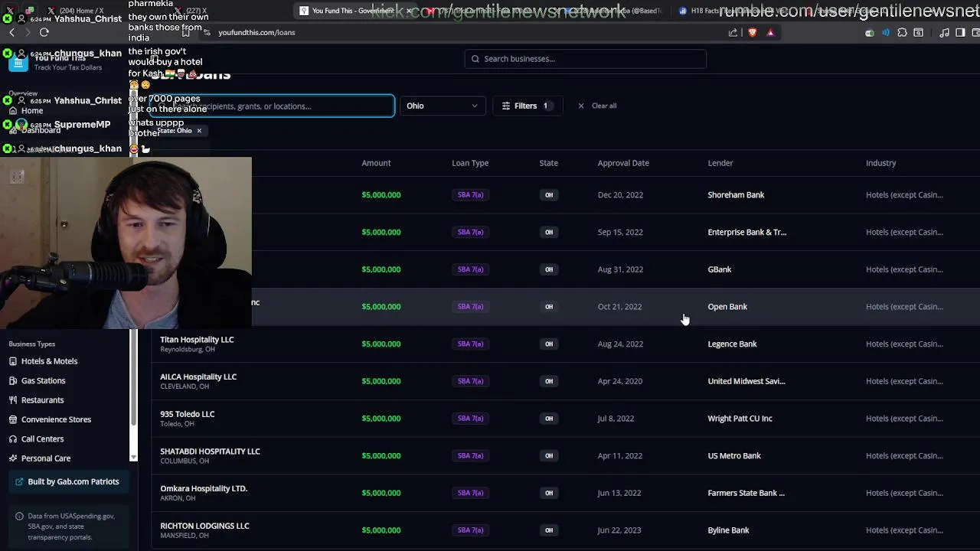980x551 pixels.
Task: Go back using the browser back arrow
Action: tap(11, 32)
